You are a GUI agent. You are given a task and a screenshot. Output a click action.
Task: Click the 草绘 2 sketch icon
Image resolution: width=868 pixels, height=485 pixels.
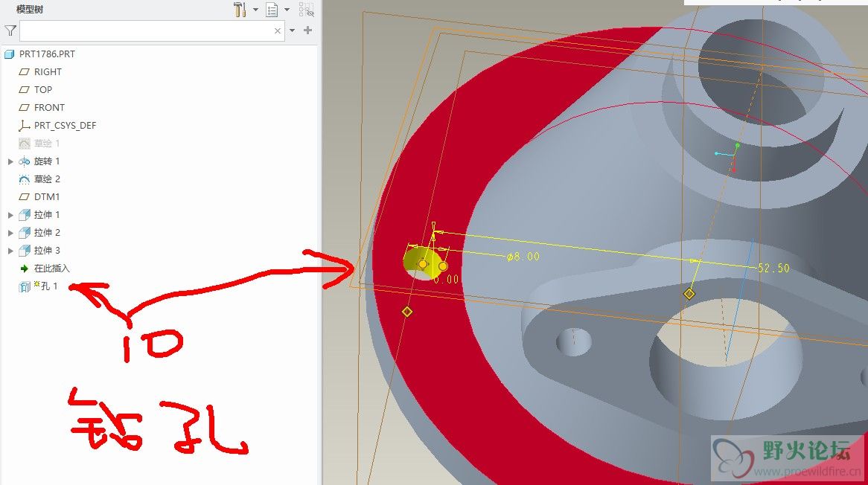pos(24,179)
